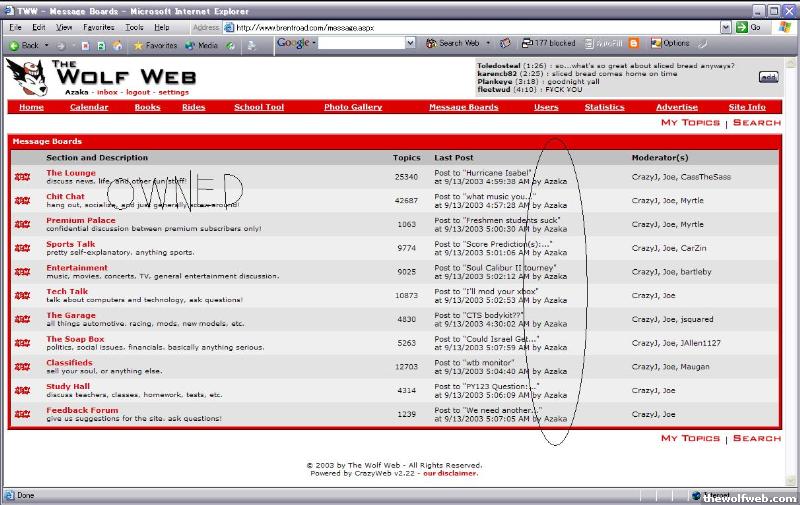Click the forum icon beside Sports Talk
This screenshot has height=505, width=800.
[22, 248]
